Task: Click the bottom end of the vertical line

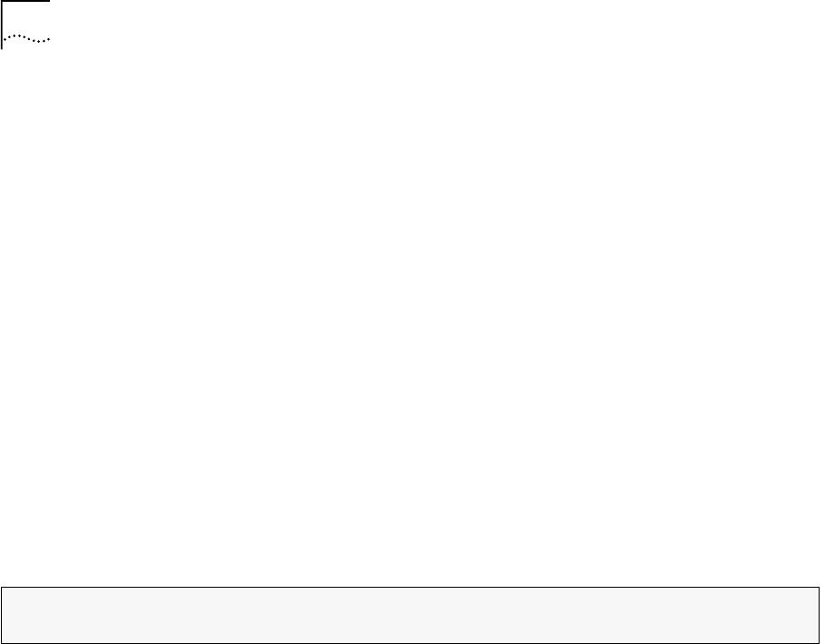Action: (2, 48)
